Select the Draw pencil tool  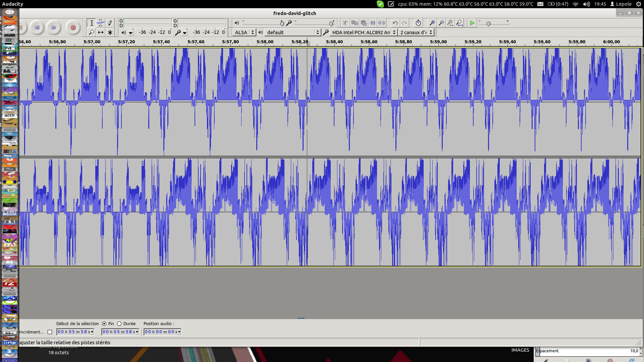110,23
